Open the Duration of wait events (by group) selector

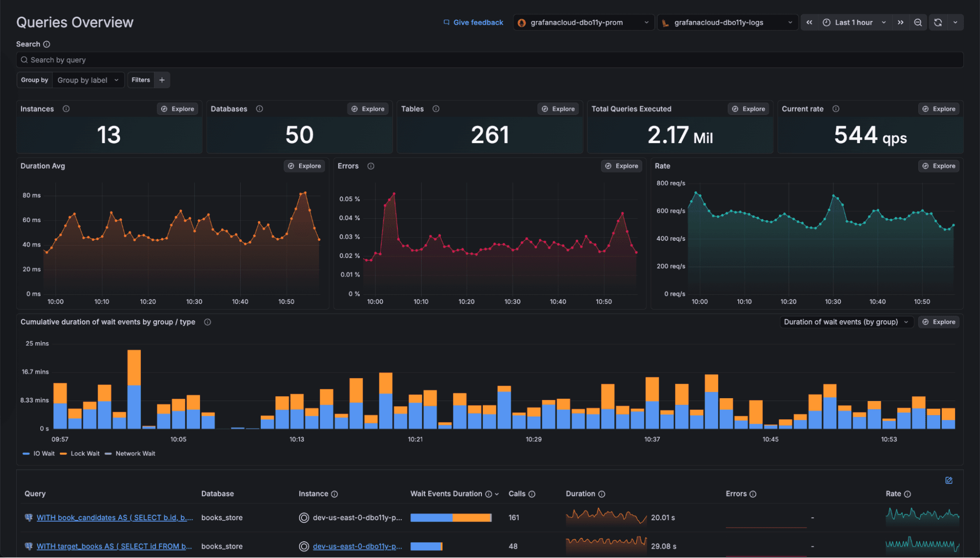846,322
